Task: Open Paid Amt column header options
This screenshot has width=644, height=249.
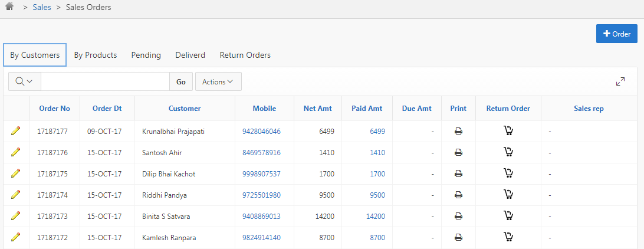Action: pos(367,109)
